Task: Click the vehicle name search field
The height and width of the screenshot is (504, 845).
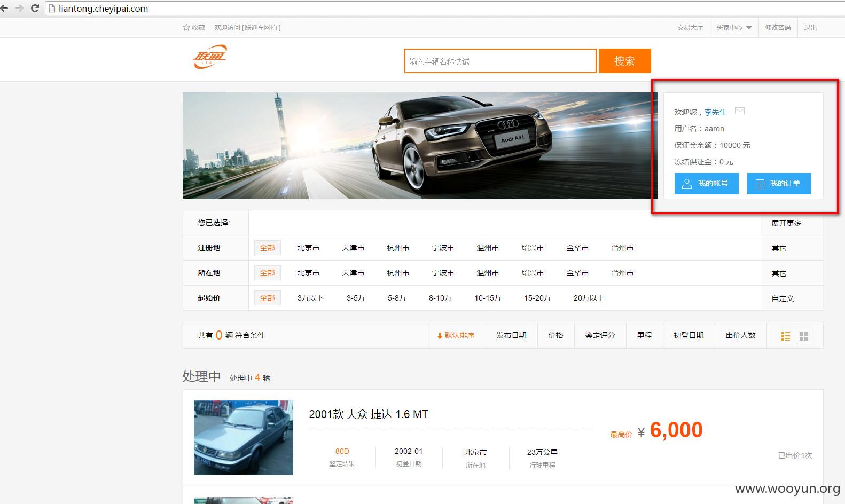Action: click(500, 61)
